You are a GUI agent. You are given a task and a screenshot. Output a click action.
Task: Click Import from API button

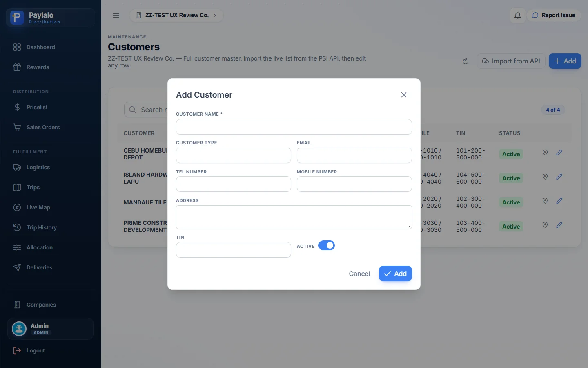click(511, 61)
